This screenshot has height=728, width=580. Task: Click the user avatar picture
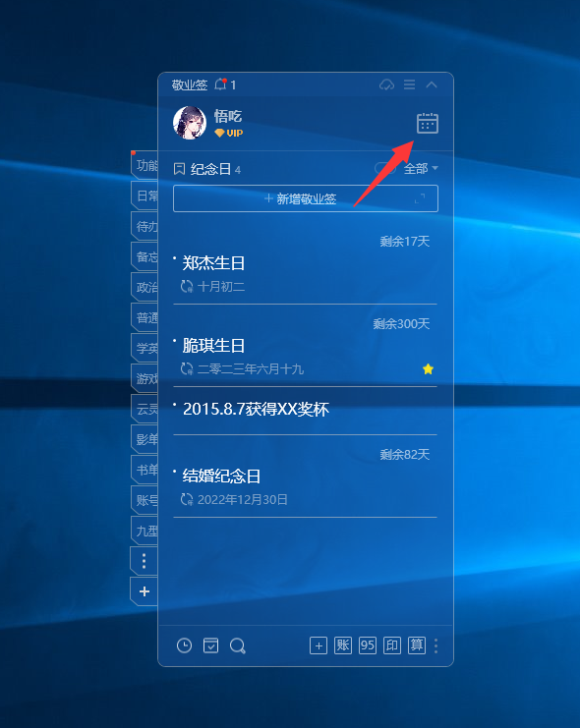[x=190, y=123]
